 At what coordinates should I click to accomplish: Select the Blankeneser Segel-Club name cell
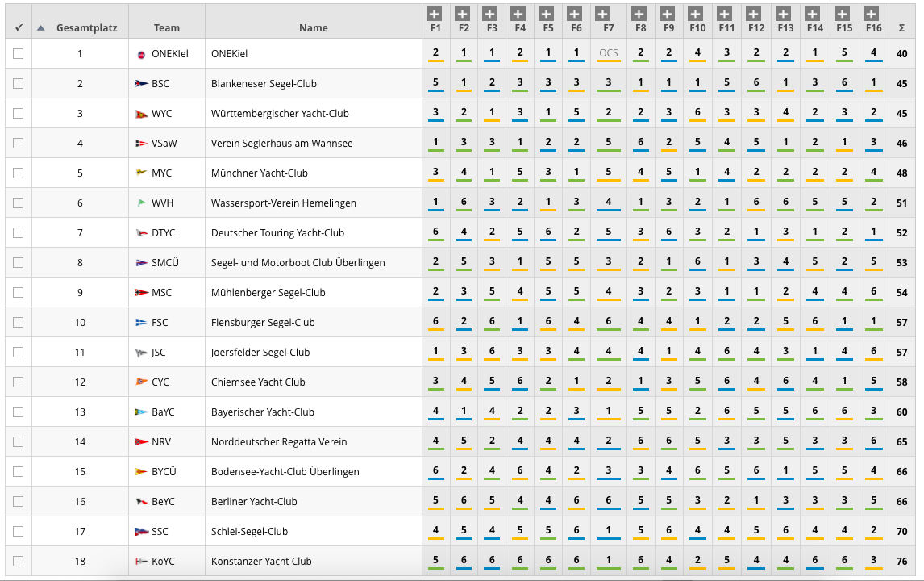point(264,84)
